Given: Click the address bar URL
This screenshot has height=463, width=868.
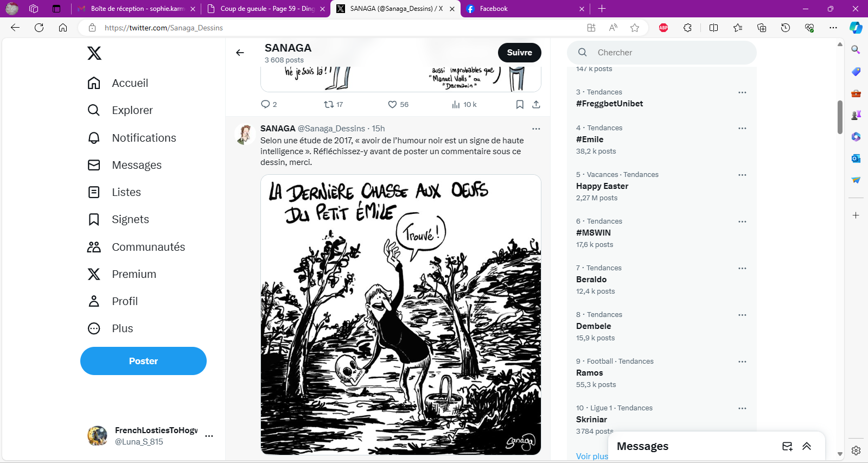Looking at the screenshot, I should pyautogui.click(x=164, y=28).
